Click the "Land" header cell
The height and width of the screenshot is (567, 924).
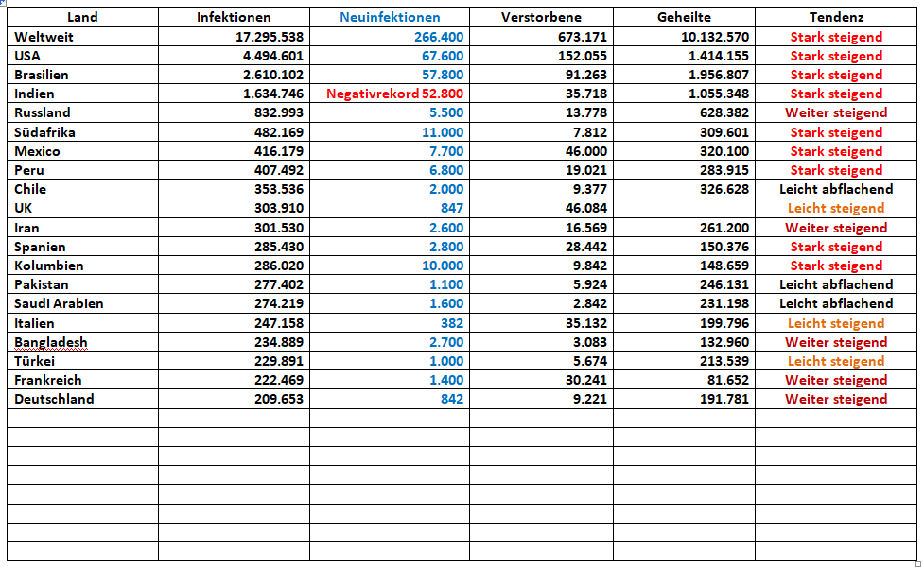82,17
